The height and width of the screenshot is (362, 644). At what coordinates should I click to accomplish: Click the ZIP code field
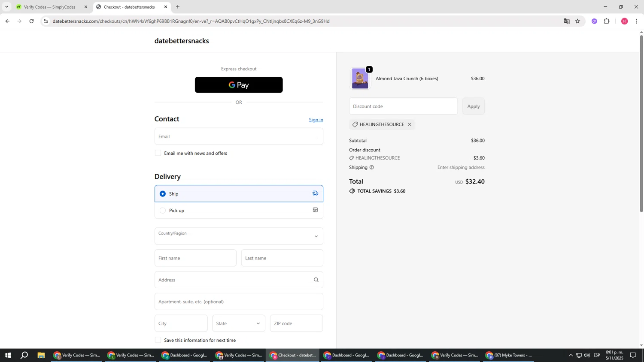(296, 323)
